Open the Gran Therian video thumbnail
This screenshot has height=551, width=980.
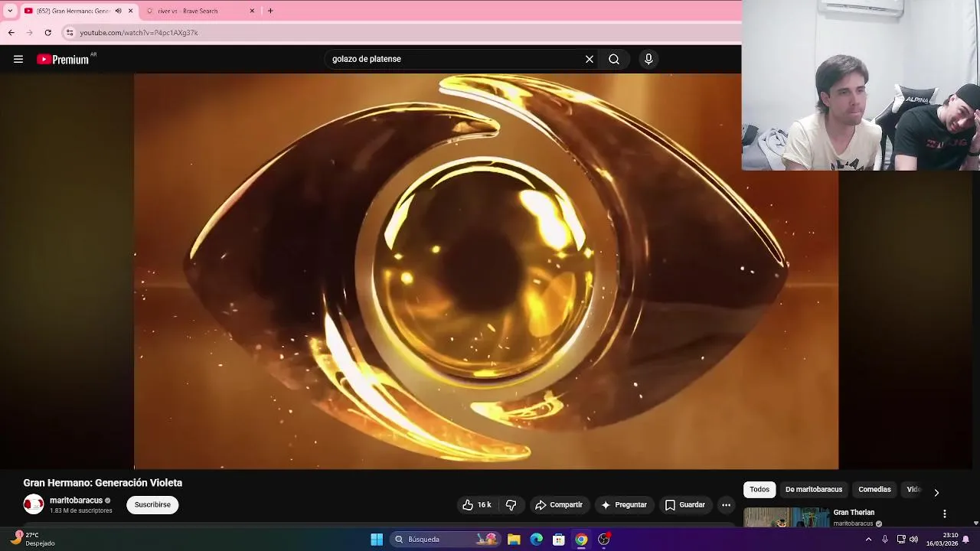(786, 517)
